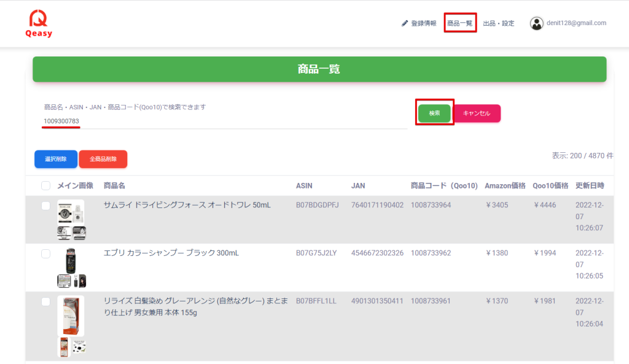Click the pencil icon beside 登録情報
629x364 pixels.
coord(404,23)
